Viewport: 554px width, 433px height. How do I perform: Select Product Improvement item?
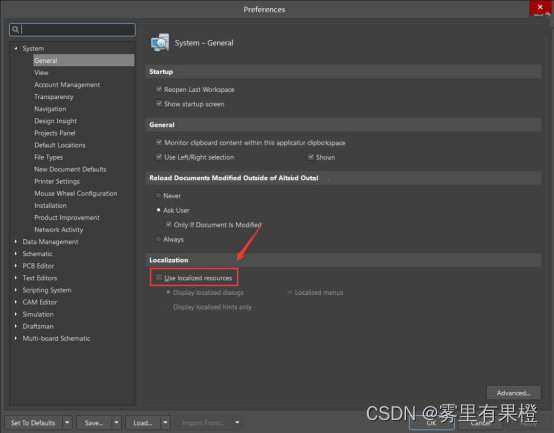[x=67, y=218]
